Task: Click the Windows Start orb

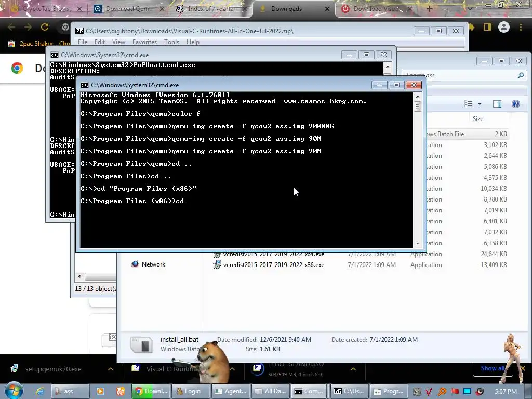Action: point(14,391)
